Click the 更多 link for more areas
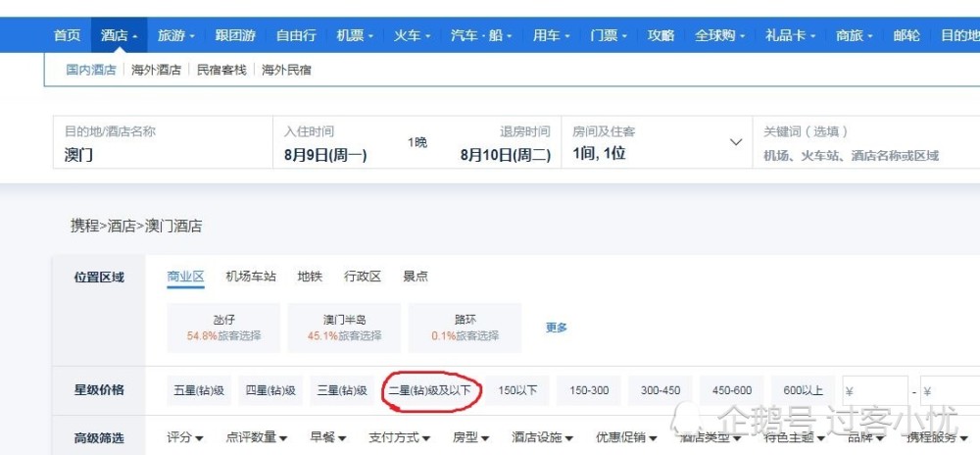 point(557,328)
